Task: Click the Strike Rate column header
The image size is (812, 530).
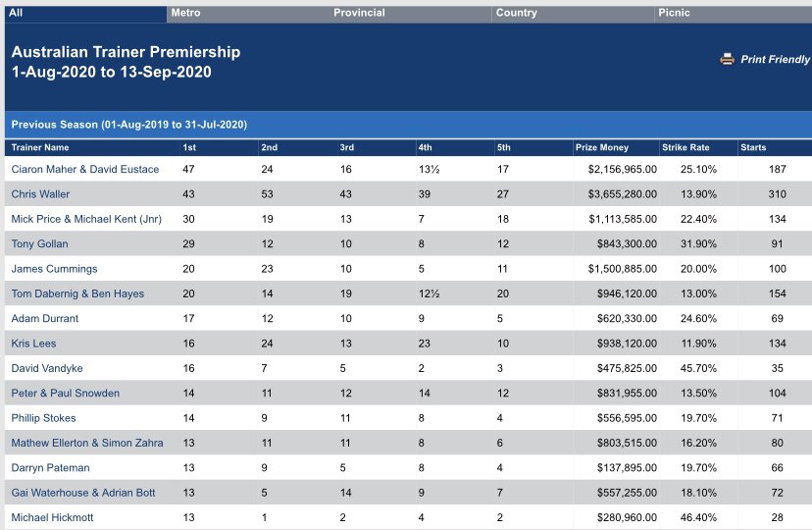Action: coord(685,147)
